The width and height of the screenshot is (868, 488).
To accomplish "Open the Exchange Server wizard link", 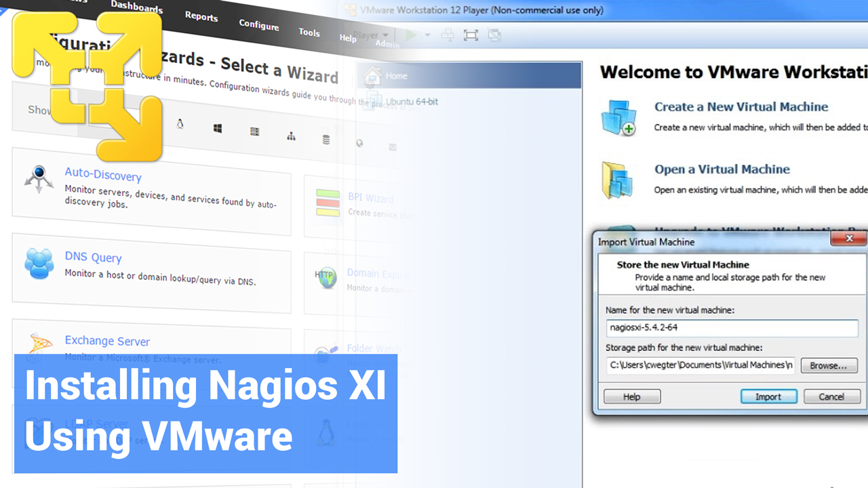I will 107,341.
